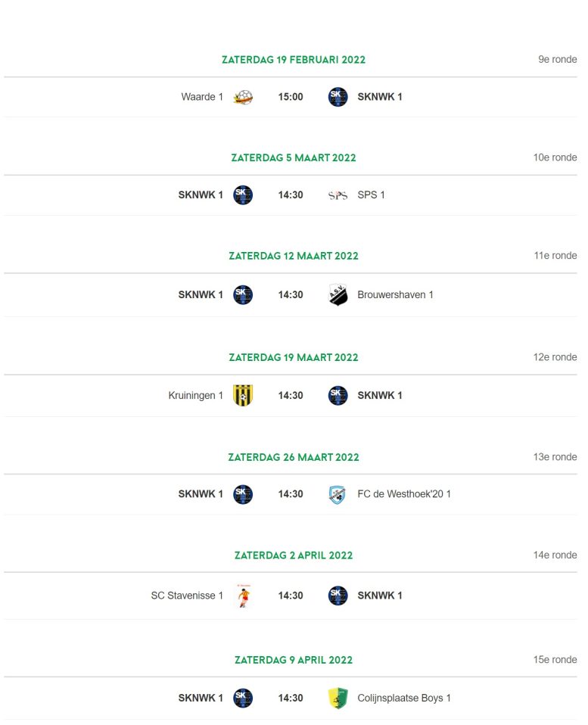Click the 12e ronde label

pos(555,357)
